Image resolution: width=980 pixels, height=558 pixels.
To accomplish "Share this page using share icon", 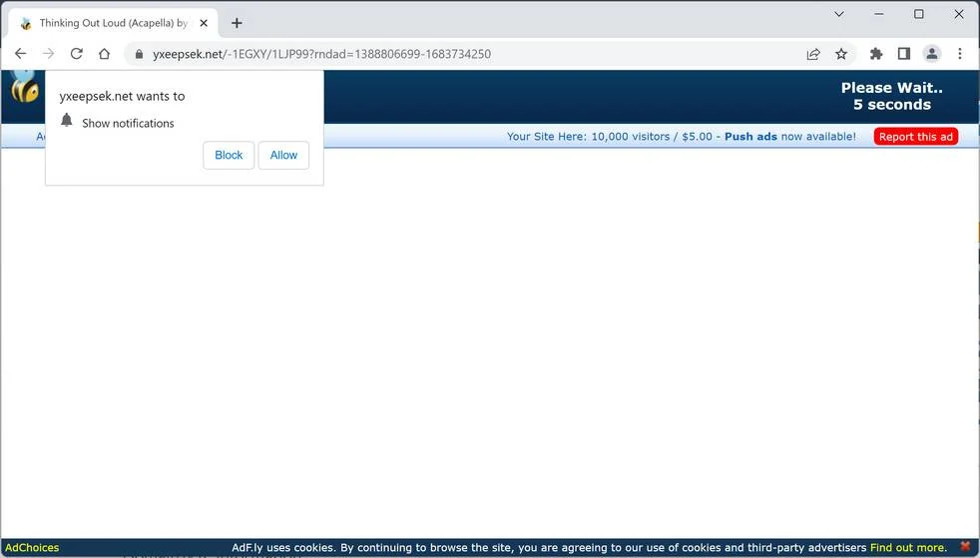I will coord(813,54).
